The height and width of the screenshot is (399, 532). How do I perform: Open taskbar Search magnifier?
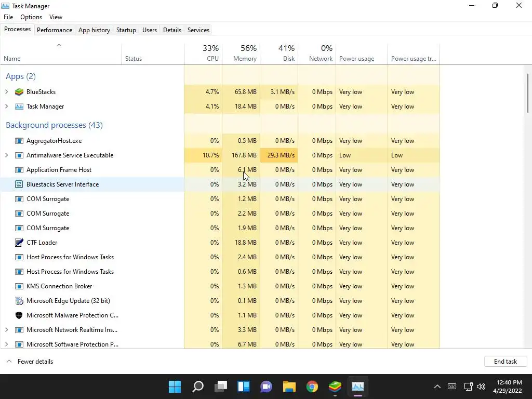point(198,387)
